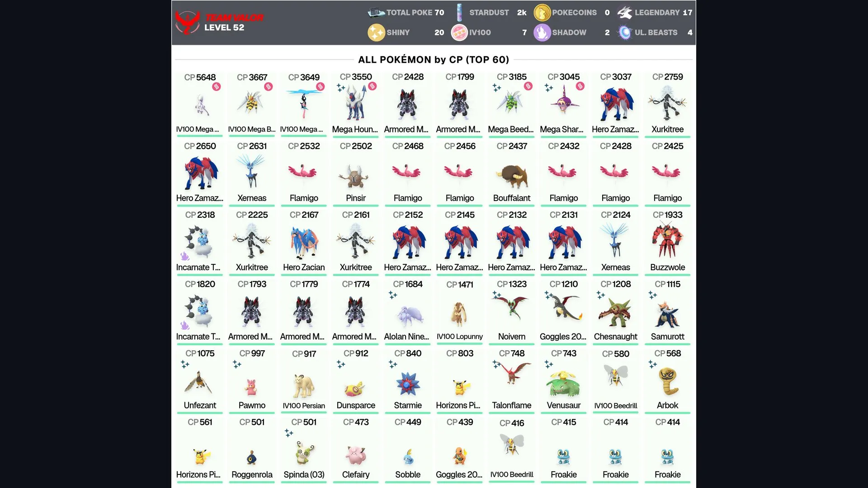Viewport: 868px width, 488px height.
Task: Click the Legendary count icon
Action: pos(625,13)
